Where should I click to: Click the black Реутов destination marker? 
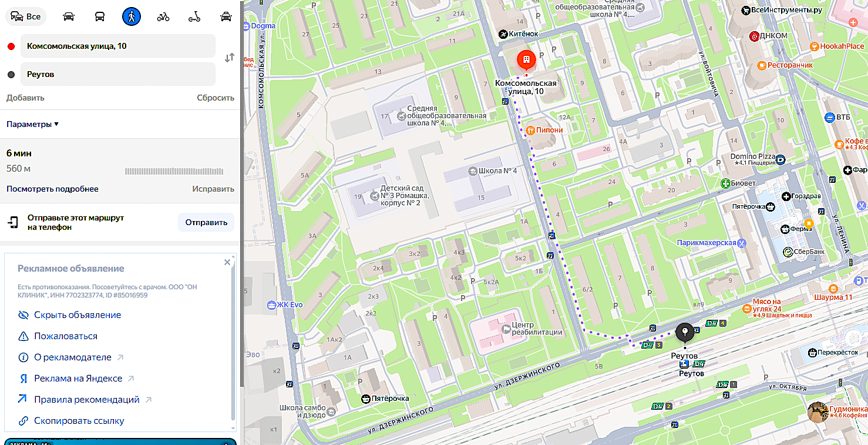point(684,333)
